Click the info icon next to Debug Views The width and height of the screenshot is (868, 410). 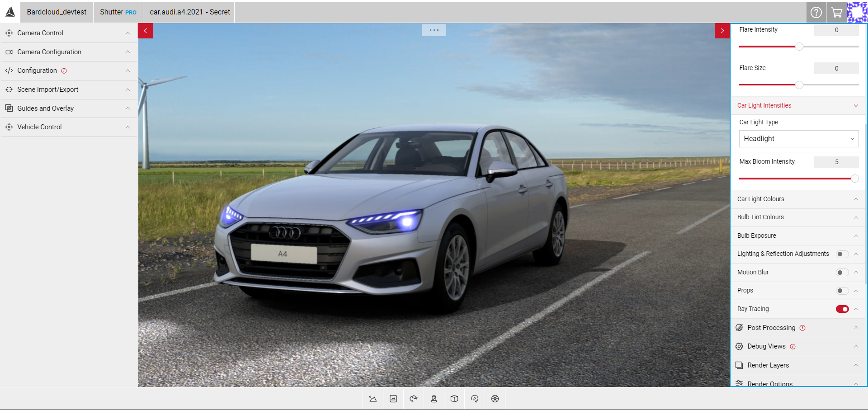point(793,347)
